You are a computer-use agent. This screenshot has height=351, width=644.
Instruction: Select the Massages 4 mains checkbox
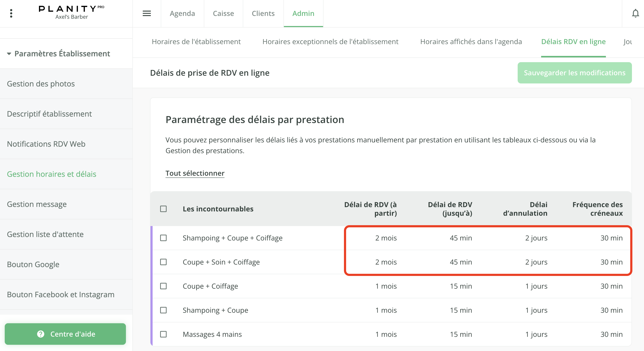point(163,334)
